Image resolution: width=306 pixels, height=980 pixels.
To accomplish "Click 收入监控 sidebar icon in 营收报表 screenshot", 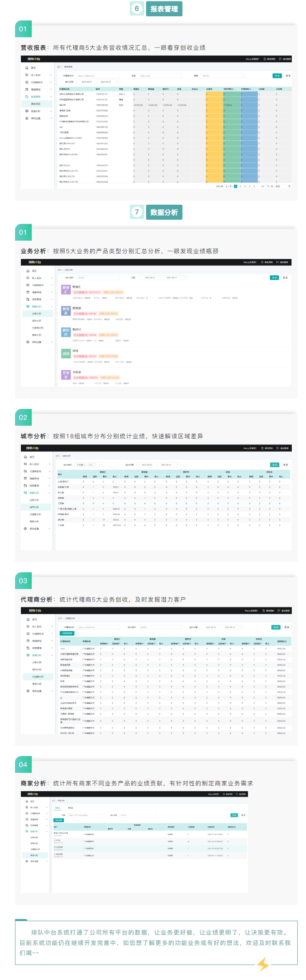I will pyautogui.click(x=27, y=75).
